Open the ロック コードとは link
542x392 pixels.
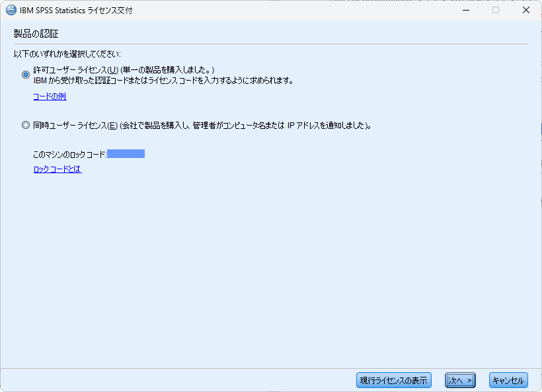coord(58,169)
